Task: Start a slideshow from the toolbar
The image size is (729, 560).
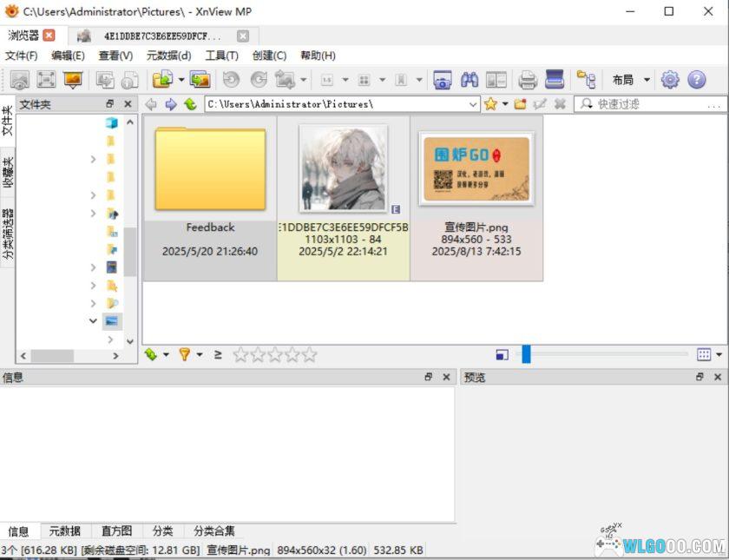Action: (x=72, y=80)
